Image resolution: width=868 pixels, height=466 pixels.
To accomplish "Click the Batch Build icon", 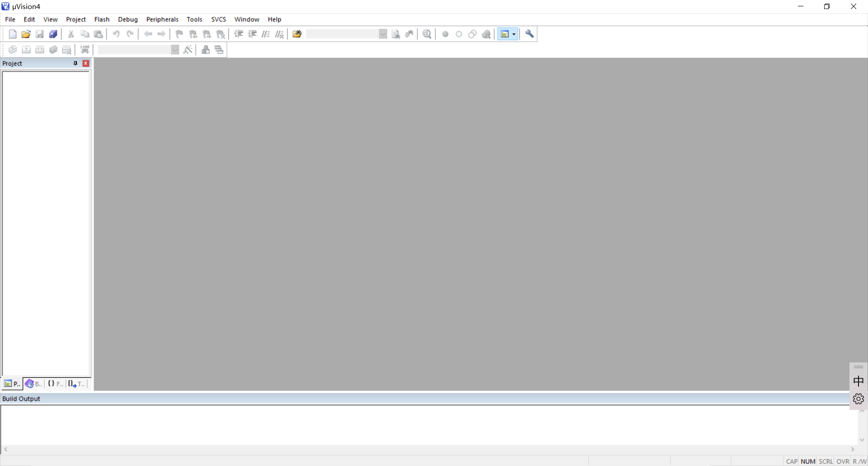I will (53, 50).
